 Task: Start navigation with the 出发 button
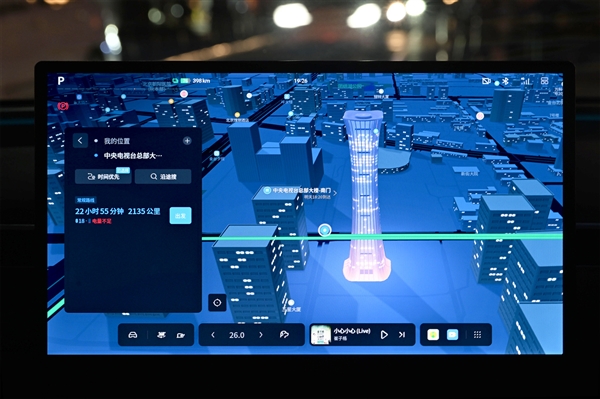click(180, 216)
